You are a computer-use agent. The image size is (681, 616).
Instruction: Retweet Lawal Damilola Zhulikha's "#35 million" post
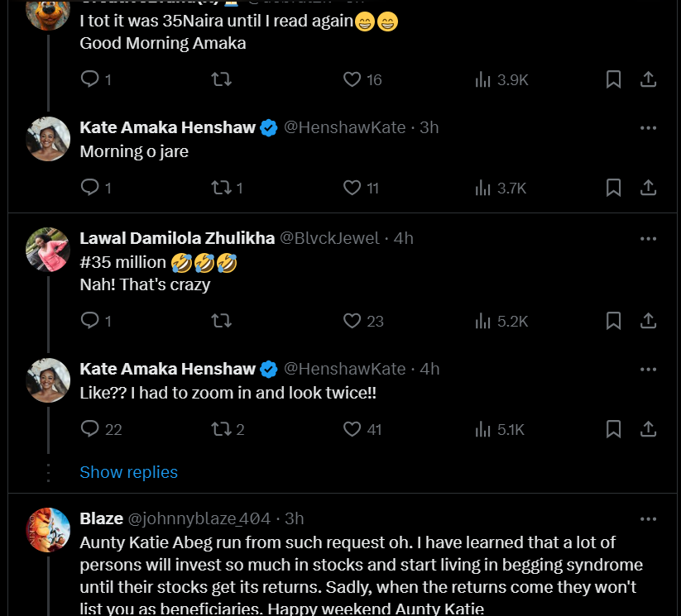click(x=221, y=321)
